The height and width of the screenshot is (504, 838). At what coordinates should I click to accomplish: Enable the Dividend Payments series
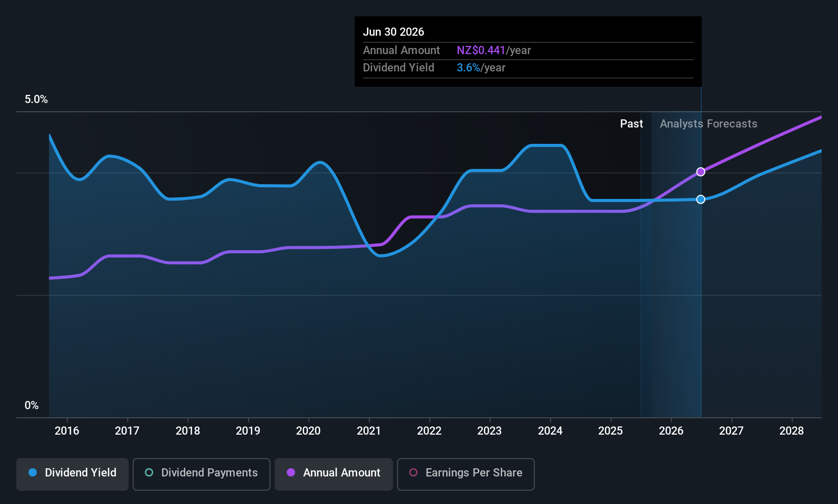click(202, 474)
